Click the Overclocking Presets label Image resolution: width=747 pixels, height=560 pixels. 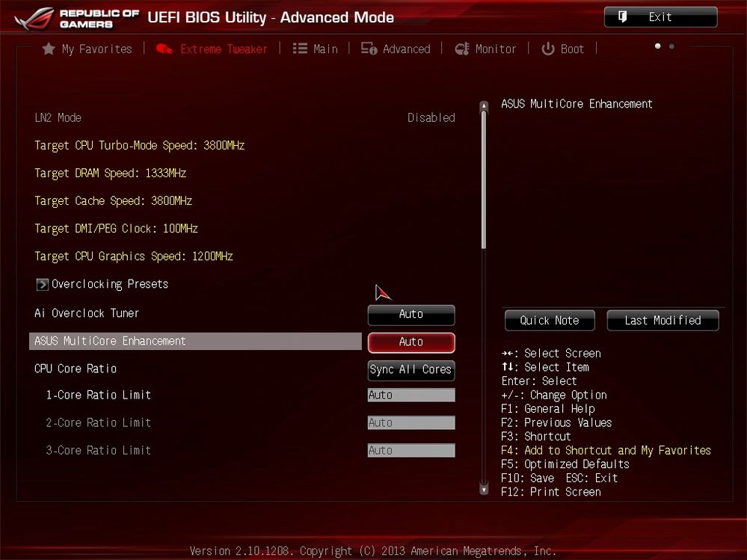(x=110, y=284)
